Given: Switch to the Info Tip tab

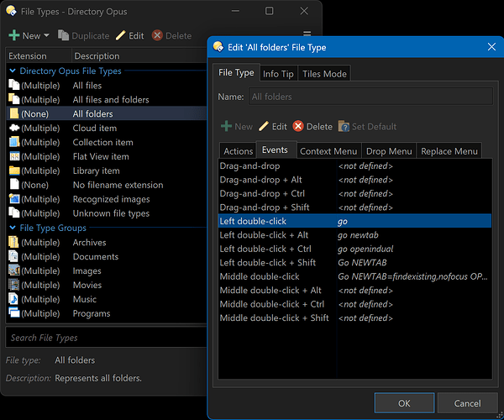Looking at the screenshot, I should pos(278,74).
